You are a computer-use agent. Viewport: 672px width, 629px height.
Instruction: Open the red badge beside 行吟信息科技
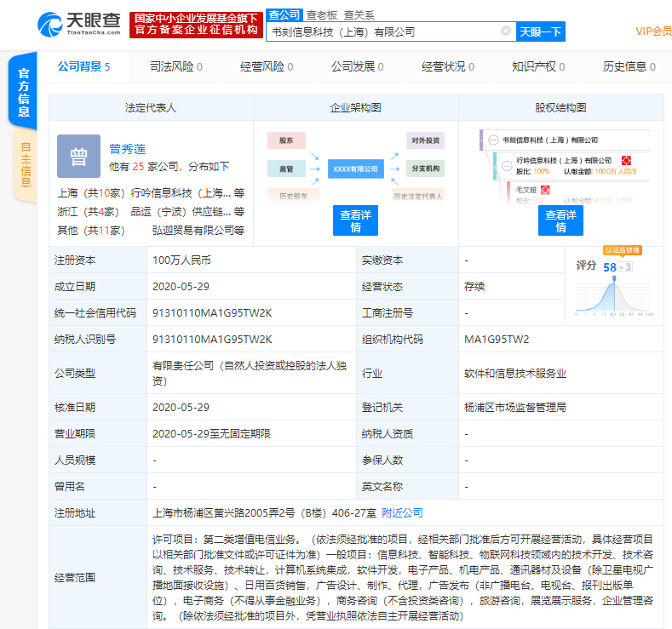(626, 161)
